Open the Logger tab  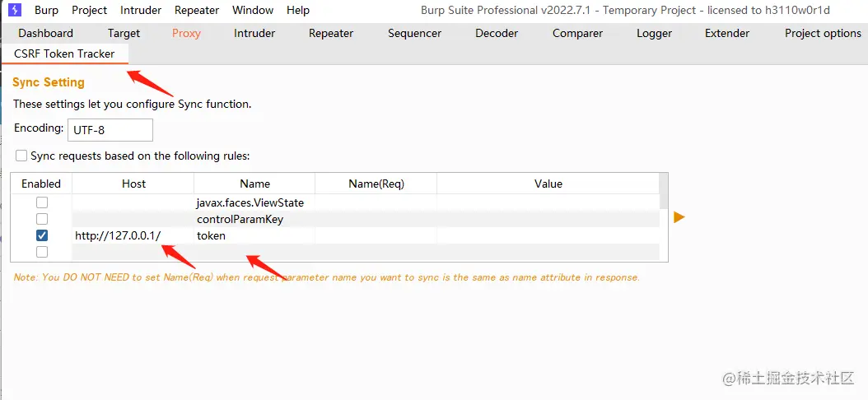click(655, 33)
